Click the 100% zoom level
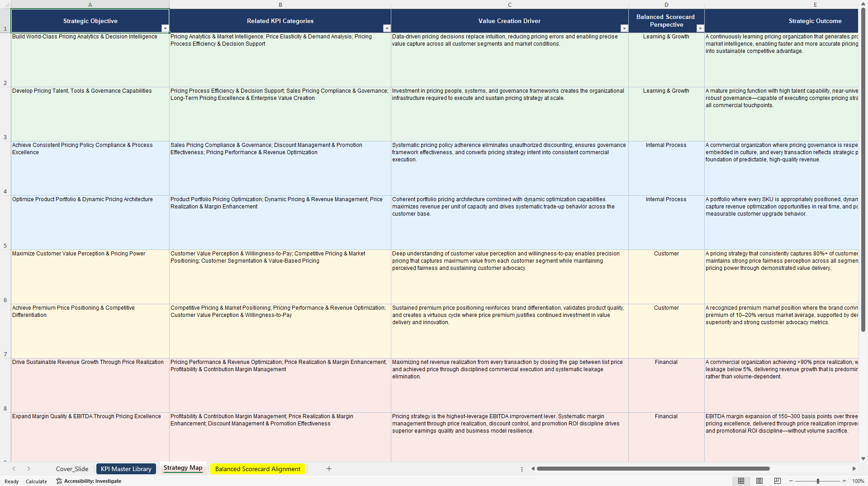Viewport: 868px width, 486px height. tap(858, 481)
